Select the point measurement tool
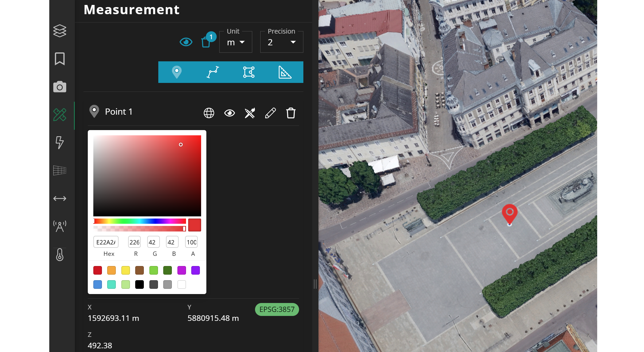The width and height of the screenshot is (644, 352). 176,72
